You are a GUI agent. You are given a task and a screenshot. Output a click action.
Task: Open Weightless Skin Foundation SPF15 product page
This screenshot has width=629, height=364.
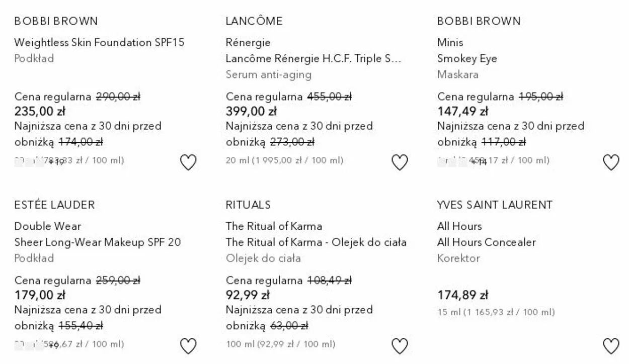(99, 42)
